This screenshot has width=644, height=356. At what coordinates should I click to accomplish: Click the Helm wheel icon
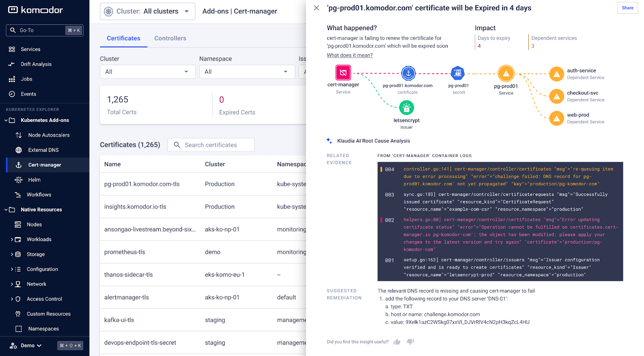point(19,180)
